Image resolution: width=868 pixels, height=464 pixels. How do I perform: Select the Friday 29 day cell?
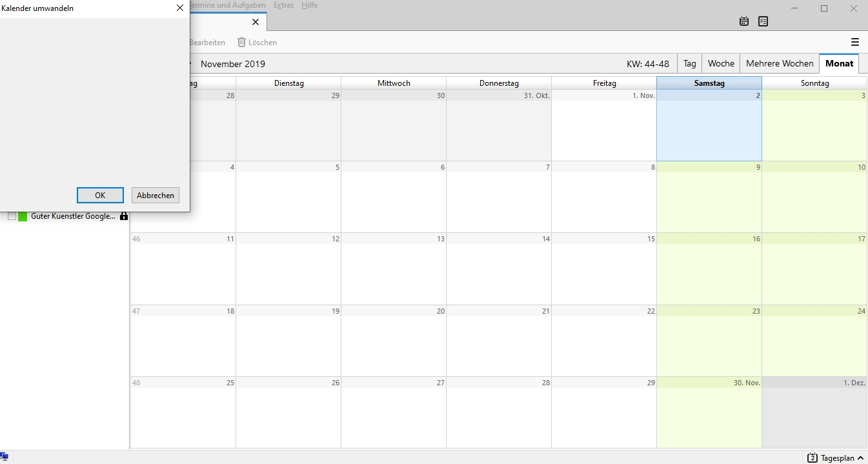pyautogui.click(x=604, y=412)
